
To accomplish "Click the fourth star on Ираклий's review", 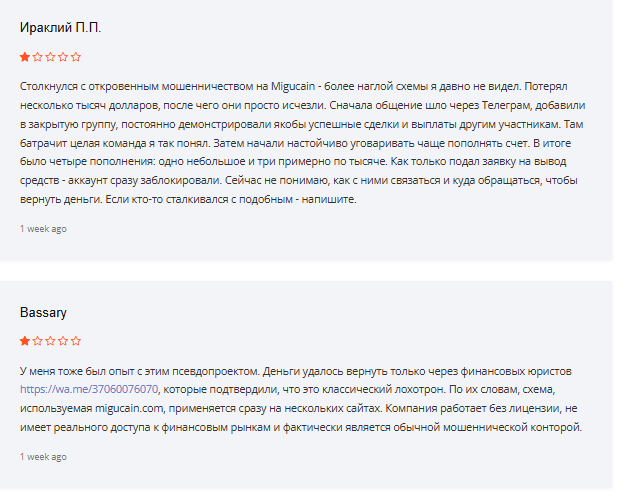I will pyautogui.click(x=63, y=57).
